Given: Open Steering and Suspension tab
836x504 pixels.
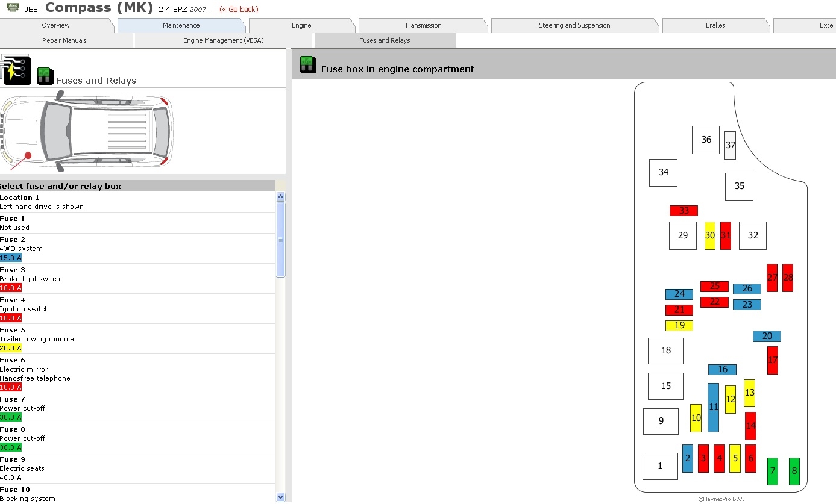Looking at the screenshot, I should pyautogui.click(x=574, y=25).
